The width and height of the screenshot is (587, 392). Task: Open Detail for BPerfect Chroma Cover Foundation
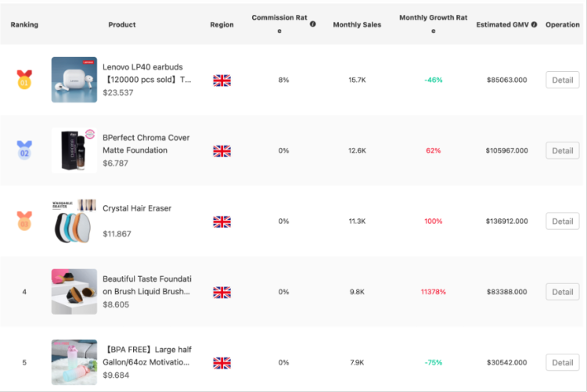(x=562, y=150)
